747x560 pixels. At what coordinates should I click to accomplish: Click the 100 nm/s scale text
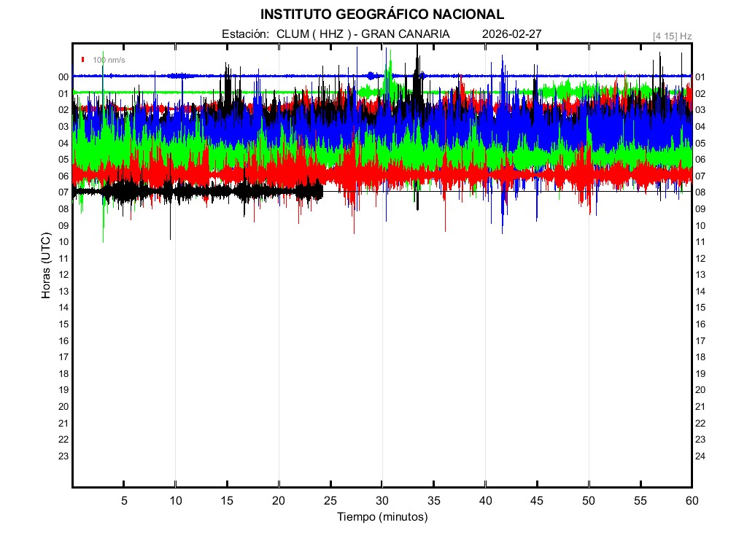[109, 60]
